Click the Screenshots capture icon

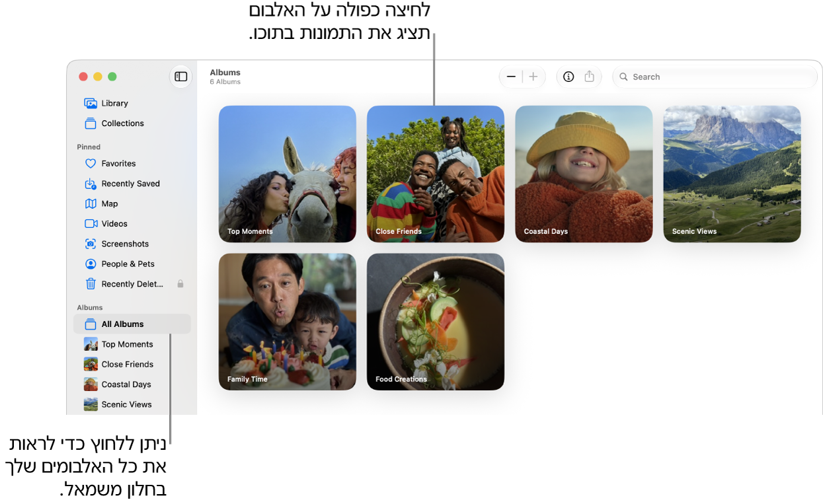pyautogui.click(x=91, y=244)
